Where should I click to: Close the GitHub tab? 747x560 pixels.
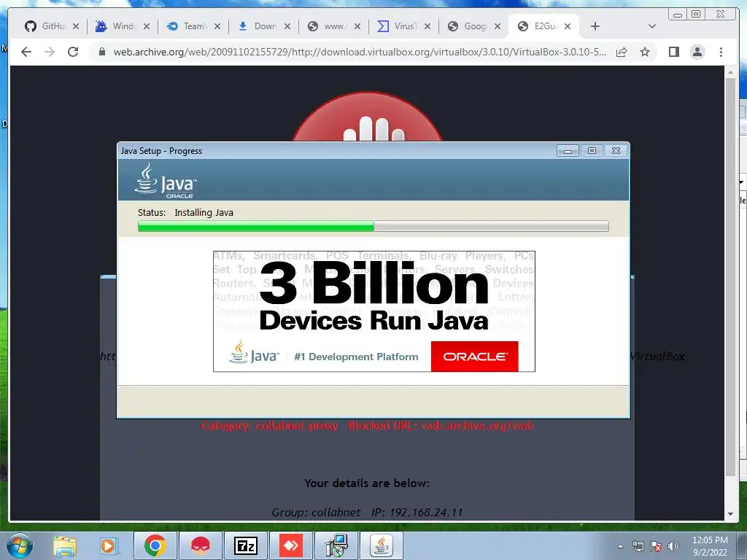click(76, 27)
